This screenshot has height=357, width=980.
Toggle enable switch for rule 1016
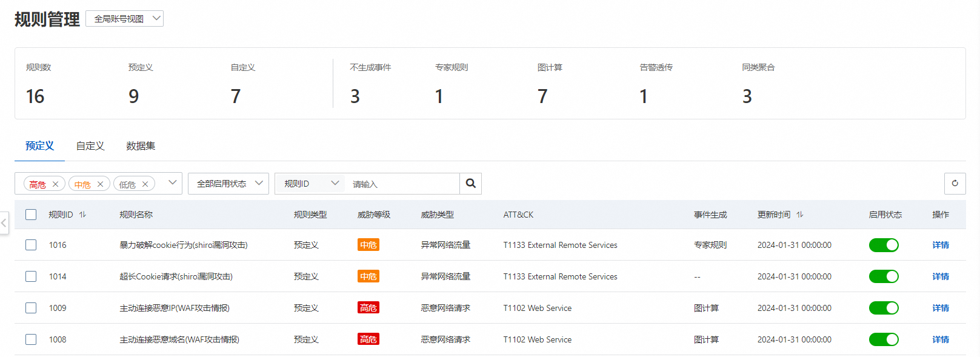point(884,245)
